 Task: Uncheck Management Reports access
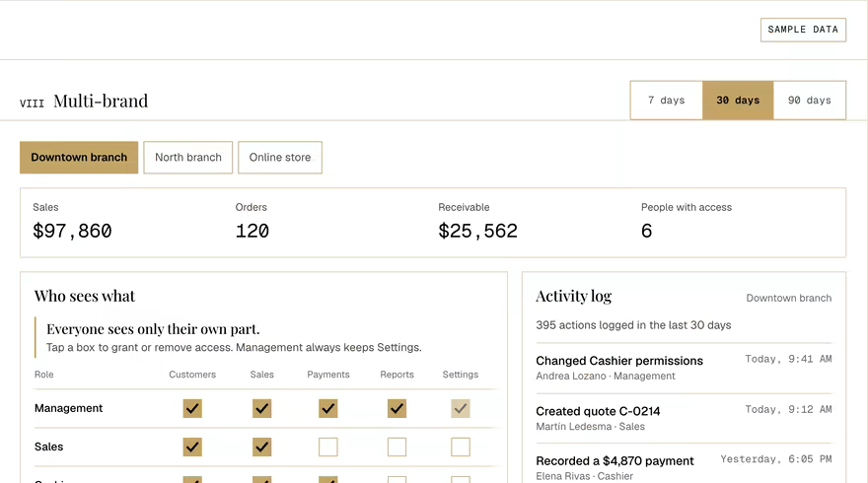pyautogui.click(x=397, y=409)
